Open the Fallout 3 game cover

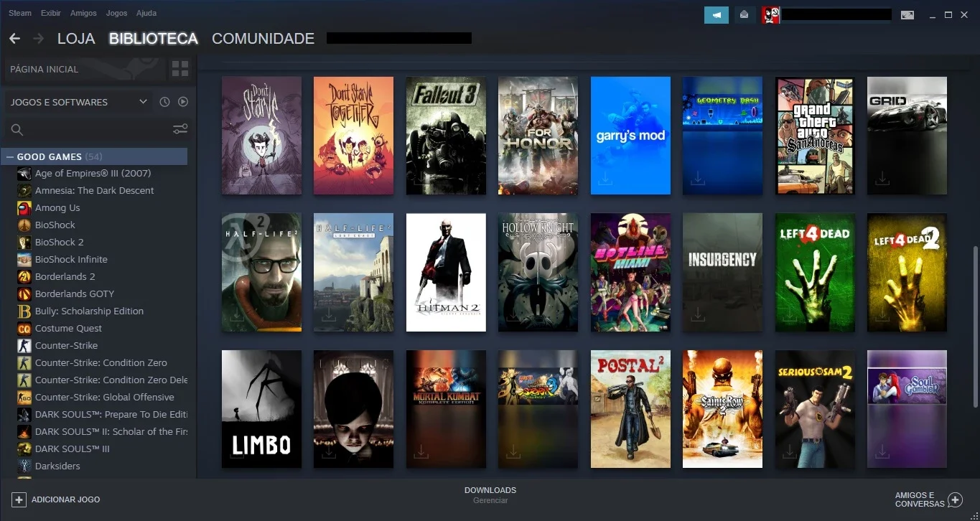[x=446, y=136]
